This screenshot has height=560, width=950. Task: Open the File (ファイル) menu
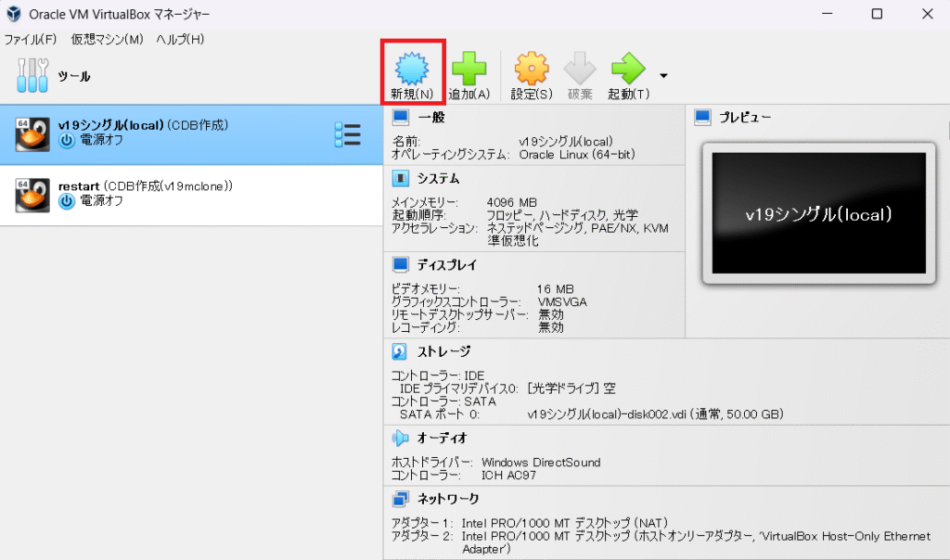point(31,39)
